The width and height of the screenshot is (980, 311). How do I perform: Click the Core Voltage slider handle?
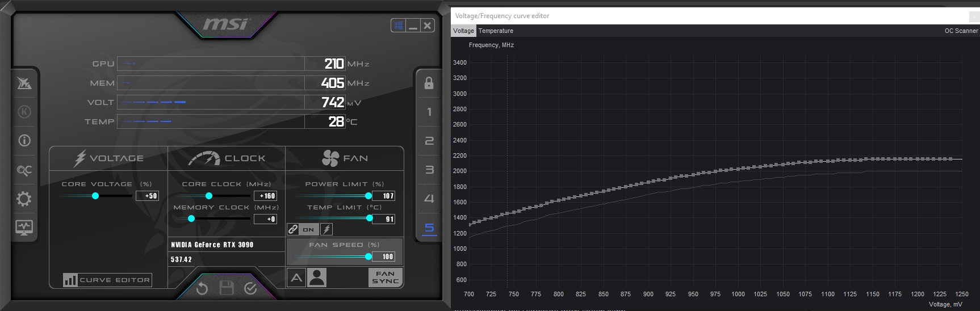tap(95, 196)
